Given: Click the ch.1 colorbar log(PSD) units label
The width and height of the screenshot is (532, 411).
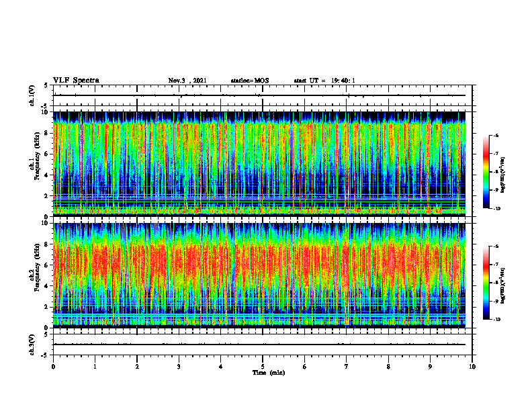Looking at the screenshot, I should pos(503,175).
